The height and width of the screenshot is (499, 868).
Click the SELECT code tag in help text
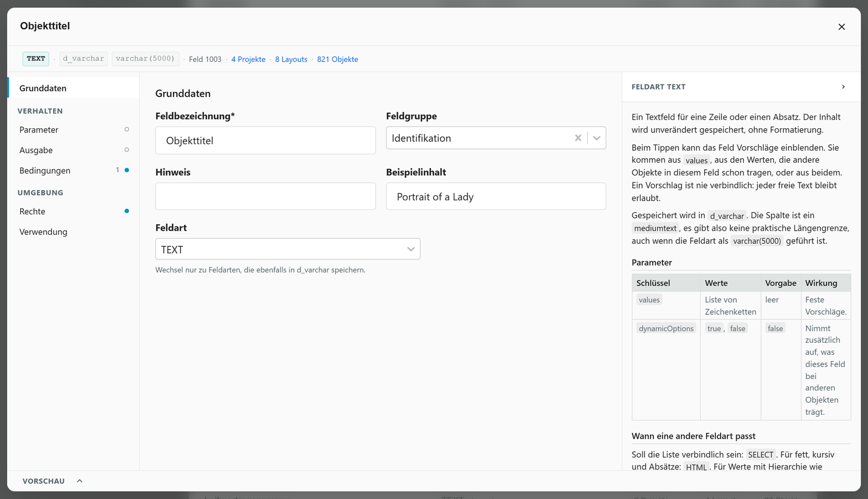(x=761, y=454)
